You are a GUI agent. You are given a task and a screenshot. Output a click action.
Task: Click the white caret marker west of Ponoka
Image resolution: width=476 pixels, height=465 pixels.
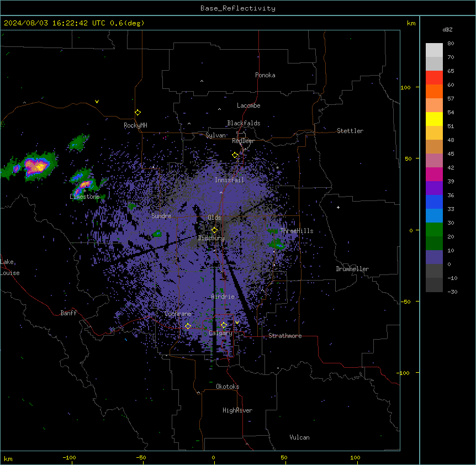[x=202, y=81]
